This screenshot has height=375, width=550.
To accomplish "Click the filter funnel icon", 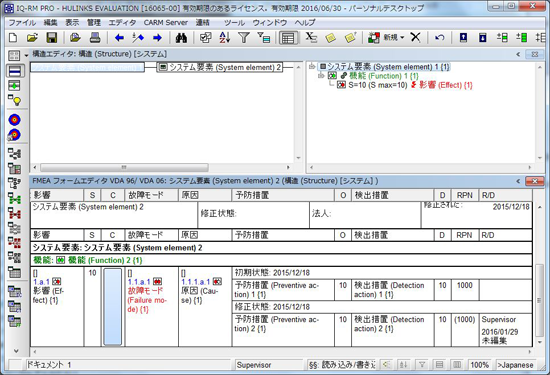I will 243,38.
